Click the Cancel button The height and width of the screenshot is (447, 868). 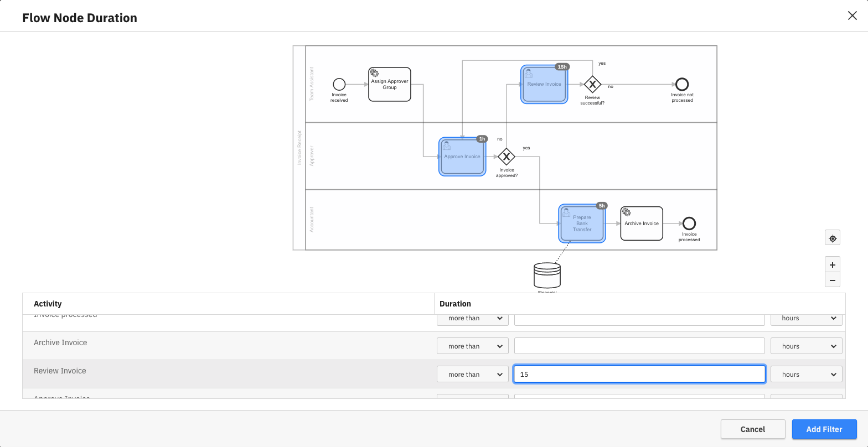pyautogui.click(x=752, y=429)
